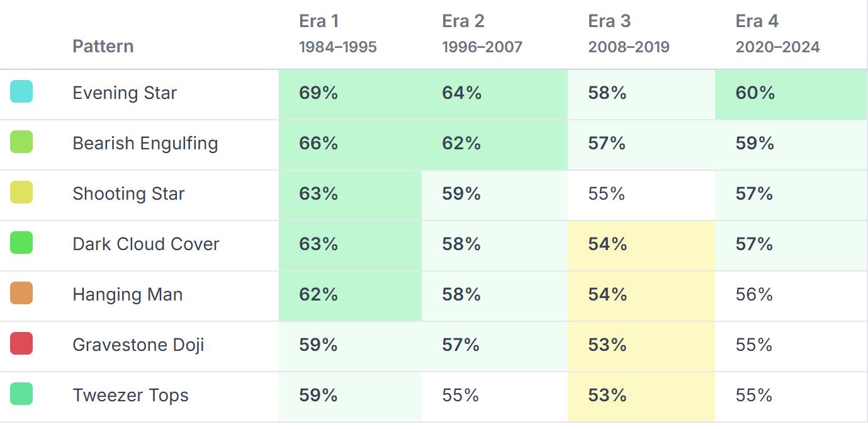
Task: Select the Era 3 2008–2019 column header
Action: [x=629, y=34]
